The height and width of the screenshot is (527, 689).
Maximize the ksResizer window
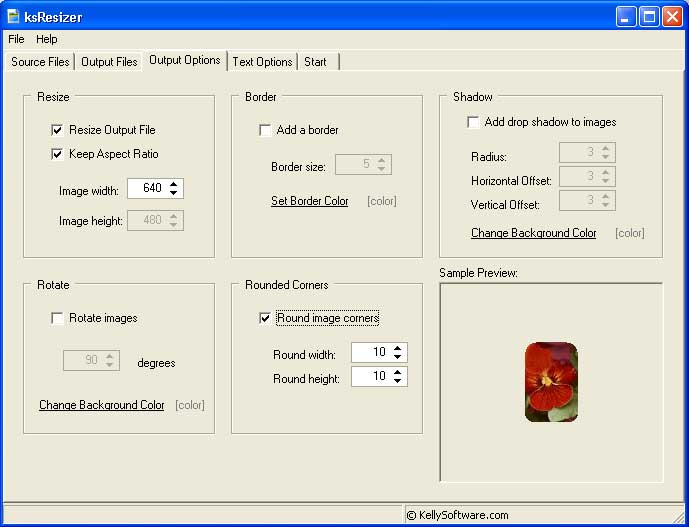coord(649,17)
